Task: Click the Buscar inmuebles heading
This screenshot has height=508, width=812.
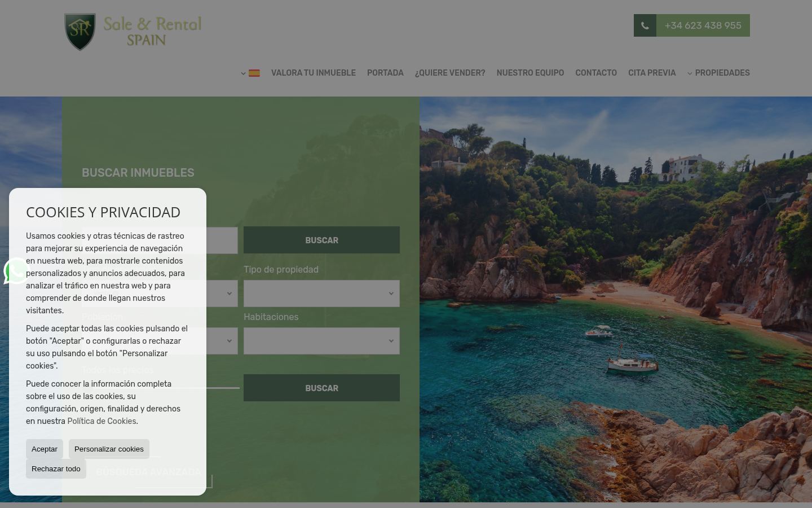Action: pos(138,173)
